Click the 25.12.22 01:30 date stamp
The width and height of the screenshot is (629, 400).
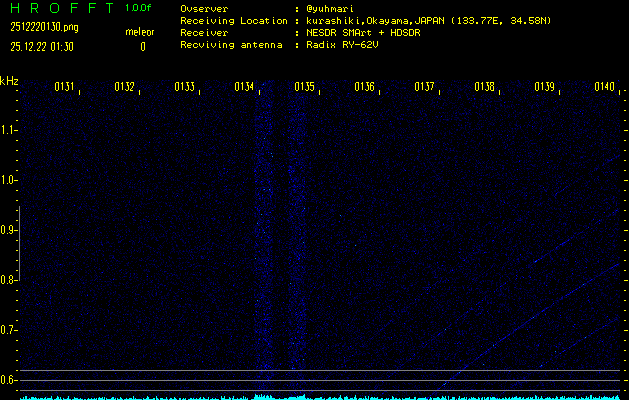point(41,46)
